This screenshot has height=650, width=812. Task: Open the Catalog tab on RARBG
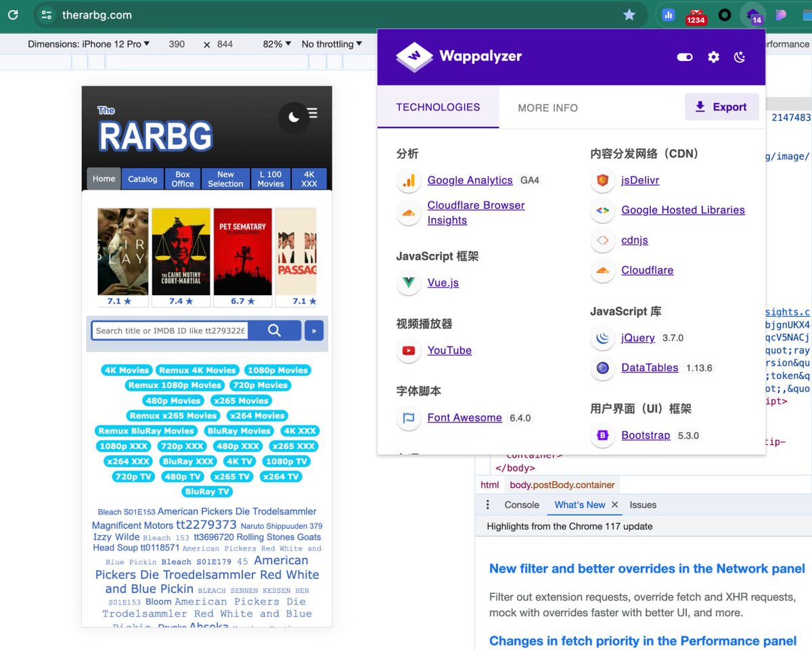pyautogui.click(x=143, y=179)
